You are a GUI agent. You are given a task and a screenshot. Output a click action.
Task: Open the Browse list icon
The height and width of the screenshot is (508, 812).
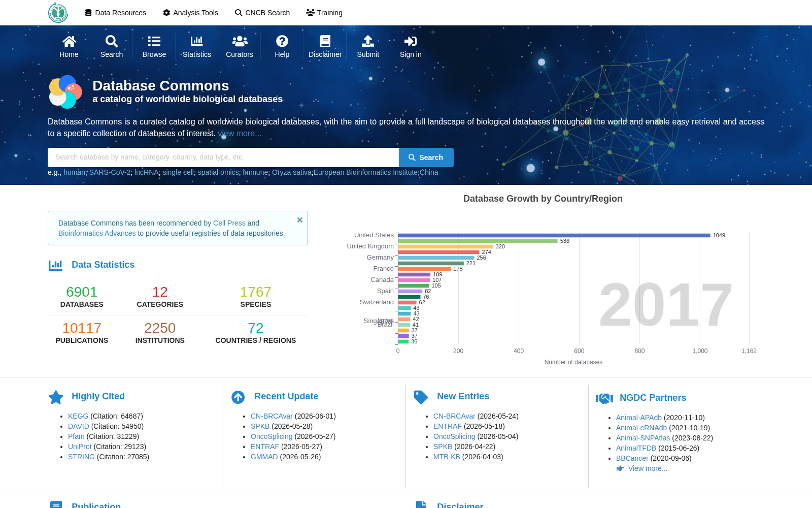click(154, 41)
